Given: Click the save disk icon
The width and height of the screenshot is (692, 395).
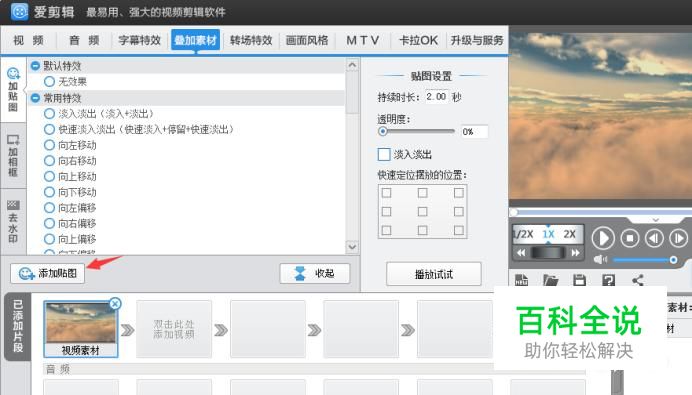Looking at the screenshot, I should point(579,280).
